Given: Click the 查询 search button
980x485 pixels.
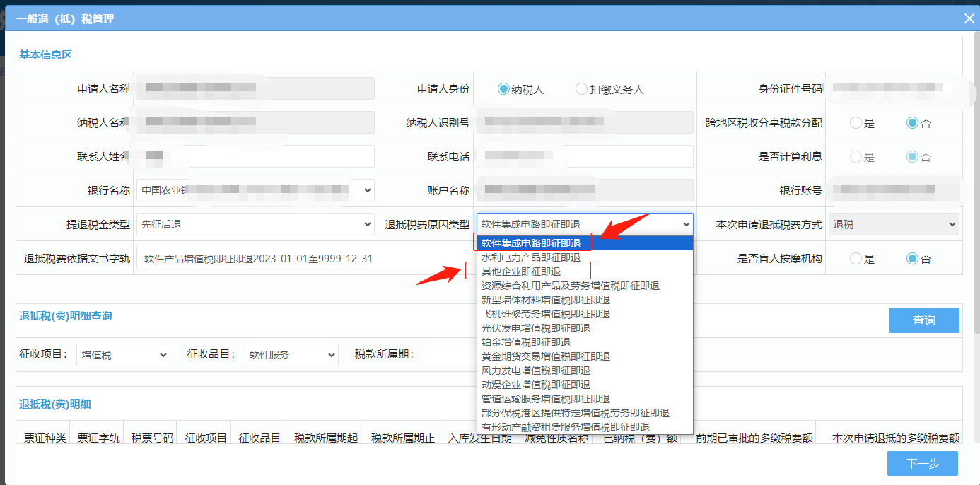Looking at the screenshot, I should point(923,320).
